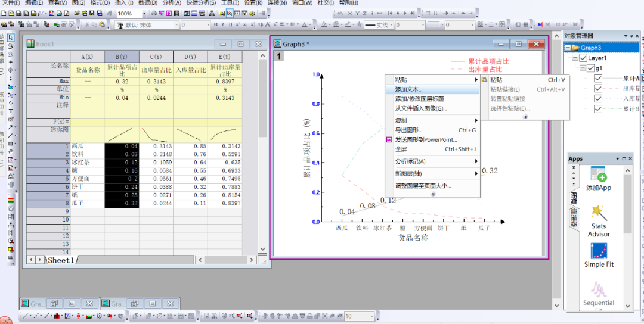The width and height of the screenshot is (644, 324).
Task: Select the 货品名称 axis title in graph
Action: [x=413, y=238]
